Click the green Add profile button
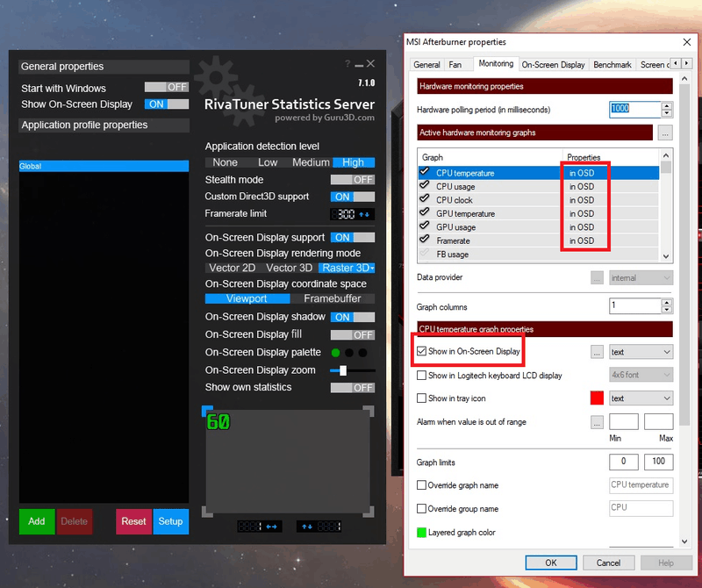 pyautogui.click(x=37, y=521)
